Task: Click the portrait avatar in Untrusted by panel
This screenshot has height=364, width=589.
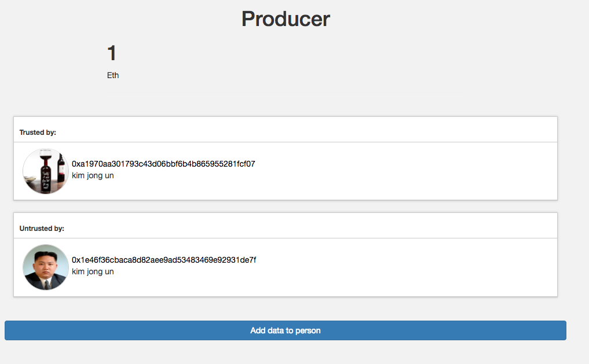Action: point(46,267)
